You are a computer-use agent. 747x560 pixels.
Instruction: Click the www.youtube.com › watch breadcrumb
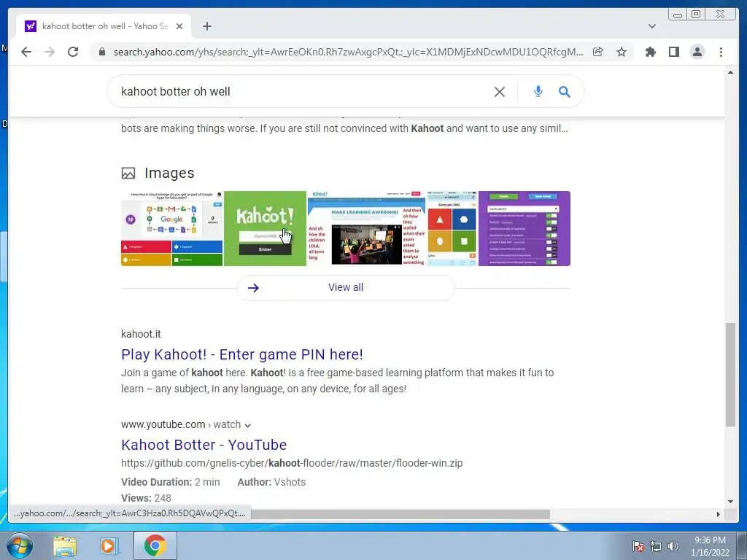(181, 424)
